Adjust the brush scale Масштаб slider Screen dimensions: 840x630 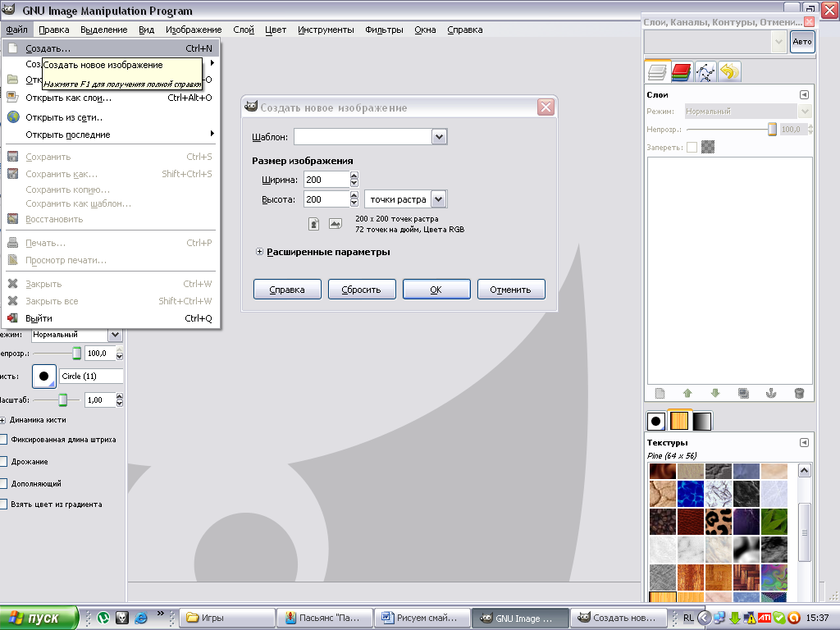pos(62,399)
